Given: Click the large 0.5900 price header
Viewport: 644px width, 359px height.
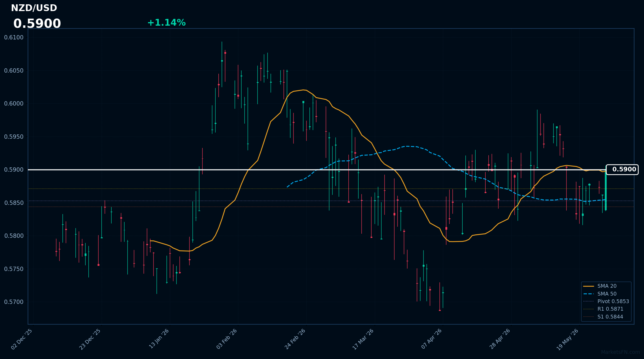Looking at the screenshot, I should pyautogui.click(x=37, y=24).
